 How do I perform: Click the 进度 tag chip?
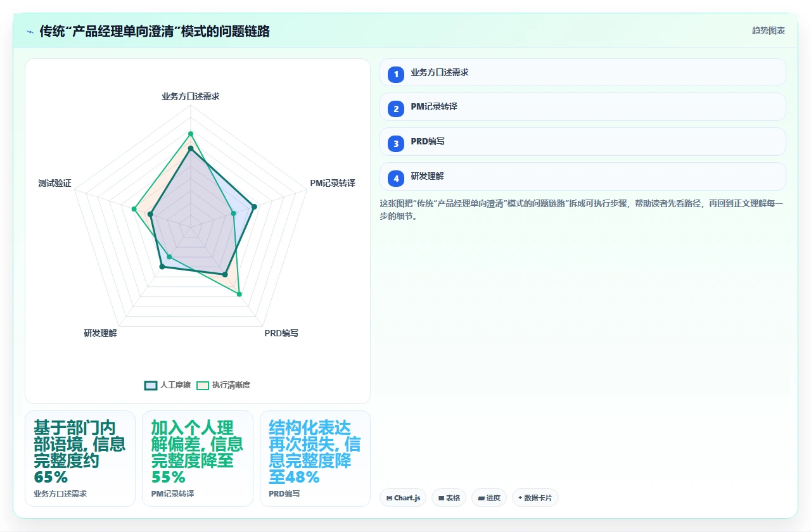[x=489, y=498]
